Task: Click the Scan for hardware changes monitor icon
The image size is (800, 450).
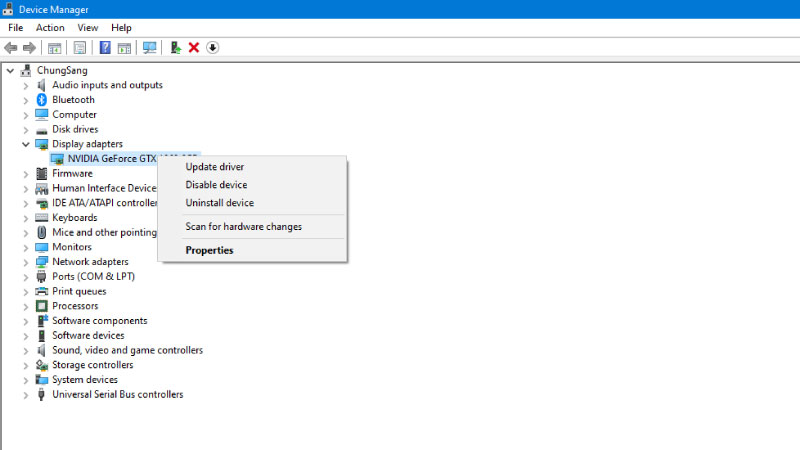Action: pos(150,48)
